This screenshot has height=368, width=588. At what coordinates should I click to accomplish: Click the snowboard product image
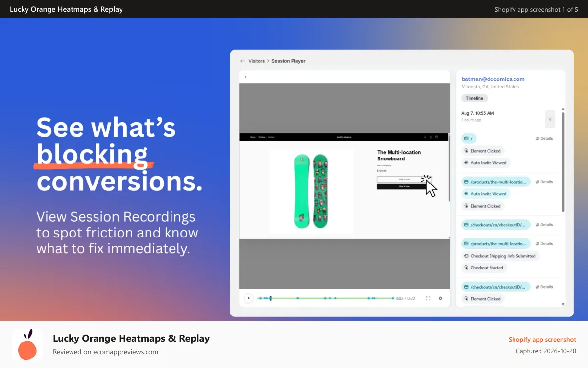click(x=311, y=191)
